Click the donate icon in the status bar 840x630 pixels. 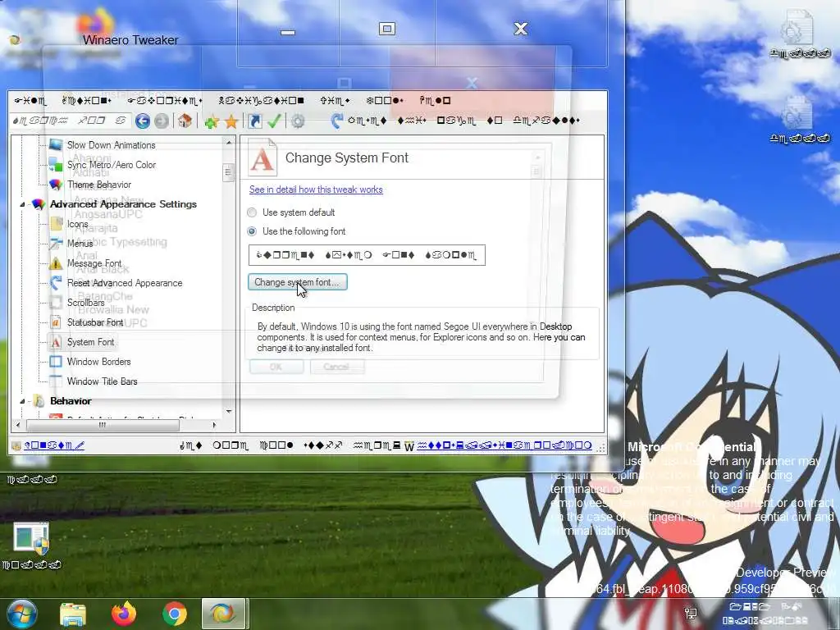[x=16, y=445]
